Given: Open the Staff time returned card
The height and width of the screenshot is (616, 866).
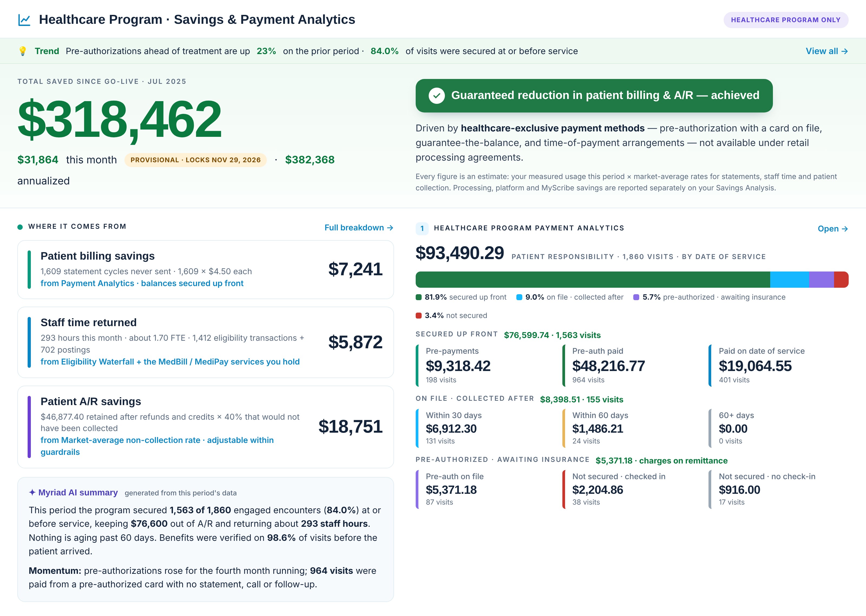Looking at the screenshot, I should pyautogui.click(x=205, y=342).
